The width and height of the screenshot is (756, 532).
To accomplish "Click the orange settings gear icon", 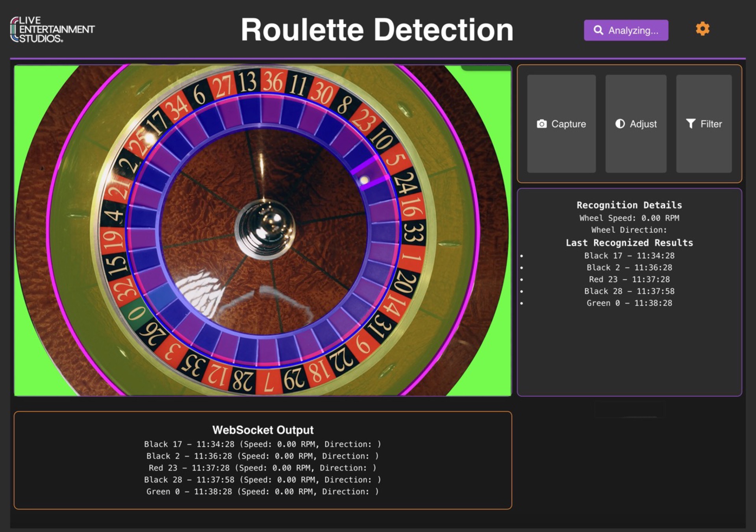I will pos(702,29).
